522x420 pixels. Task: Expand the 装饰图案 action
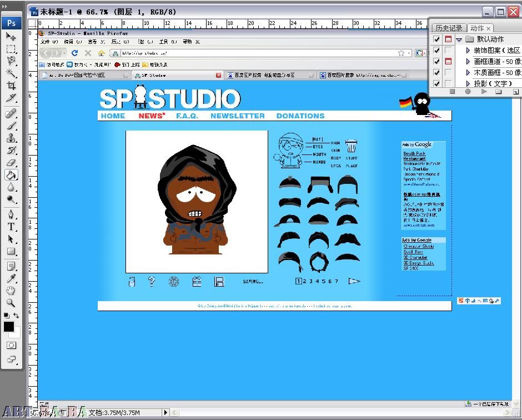point(468,51)
